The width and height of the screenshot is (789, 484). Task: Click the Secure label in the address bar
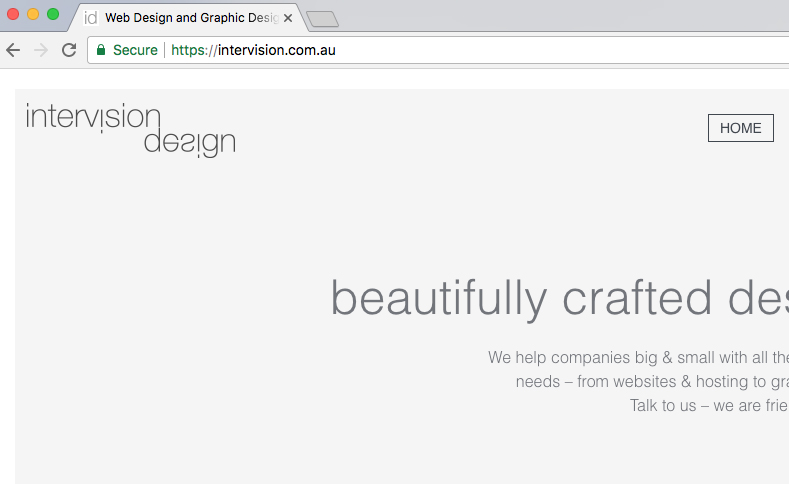[135, 50]
